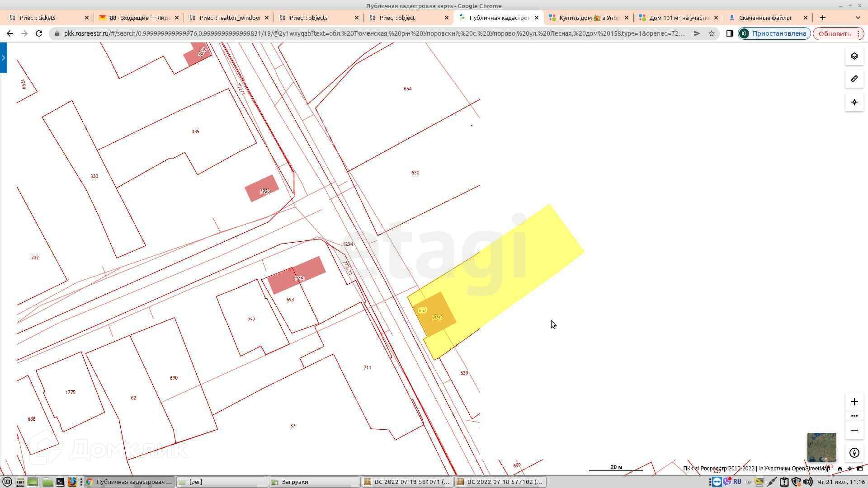Expand the browser tab search chevron
This screenshot has width=868, height=488.
(x=858, y=18)
